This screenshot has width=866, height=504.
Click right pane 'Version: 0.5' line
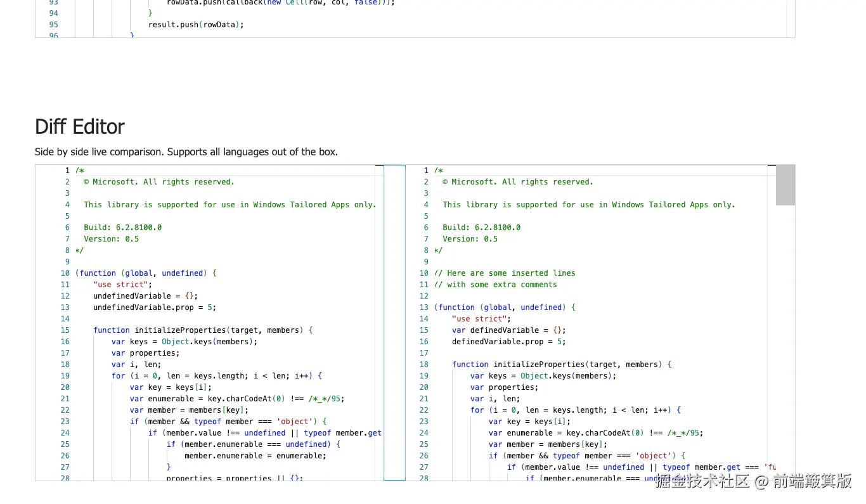click(x=470, y=239)
